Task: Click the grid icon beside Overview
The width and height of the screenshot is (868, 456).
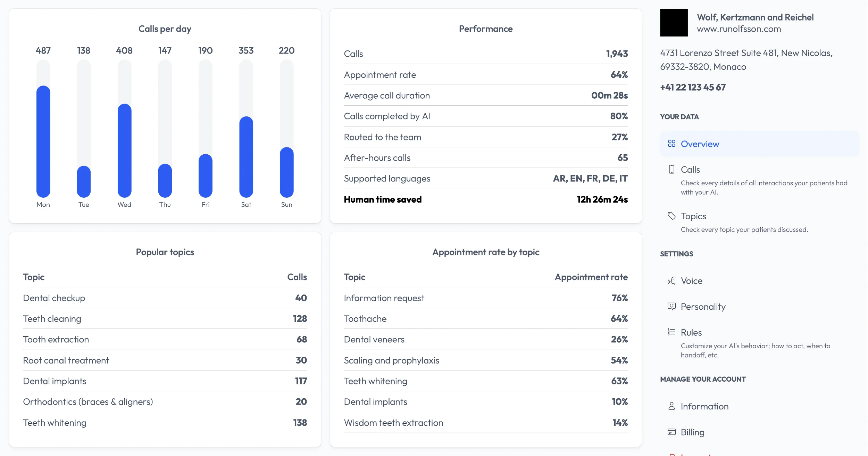Action: (x=671, y=144)
